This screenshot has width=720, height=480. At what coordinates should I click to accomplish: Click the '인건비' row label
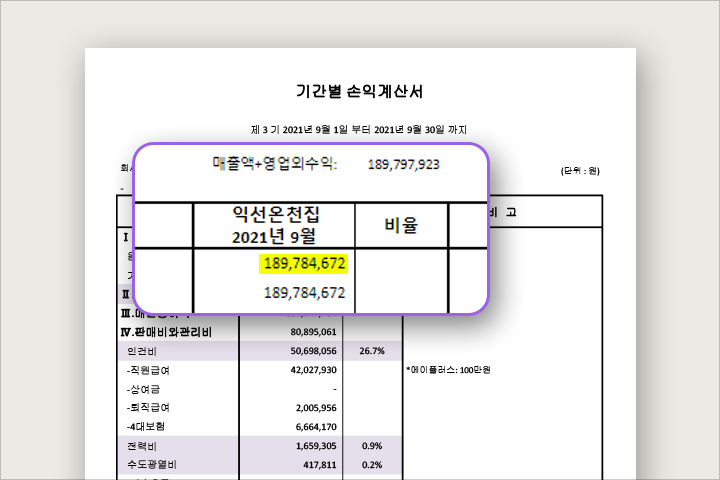tap(142, 351)
